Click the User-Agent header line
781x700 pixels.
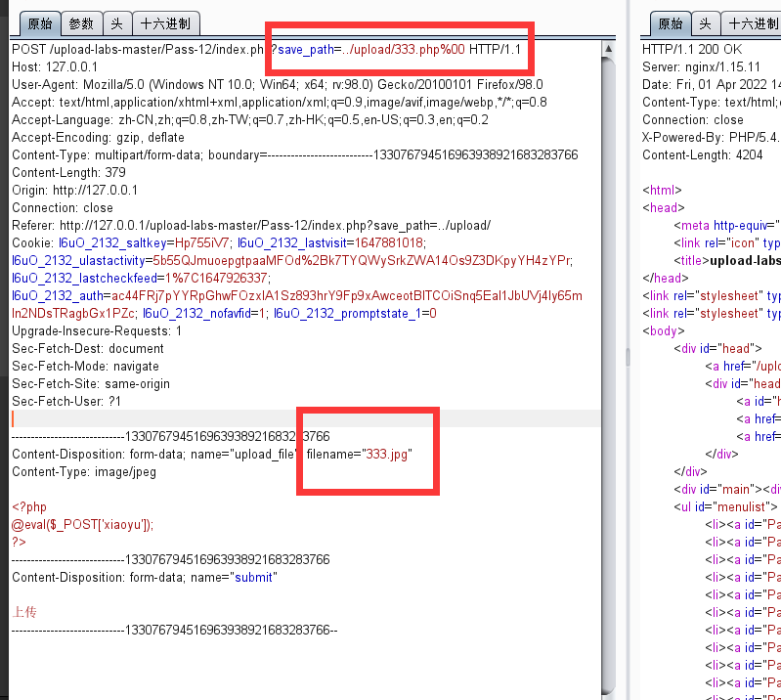[x=278, y=84]
